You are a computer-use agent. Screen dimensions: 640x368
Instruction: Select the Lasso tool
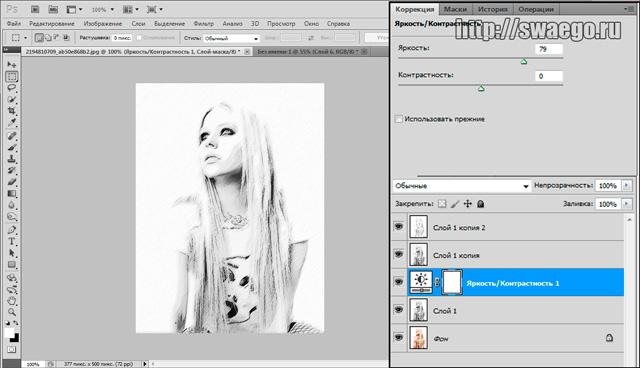tap(12, 88)
